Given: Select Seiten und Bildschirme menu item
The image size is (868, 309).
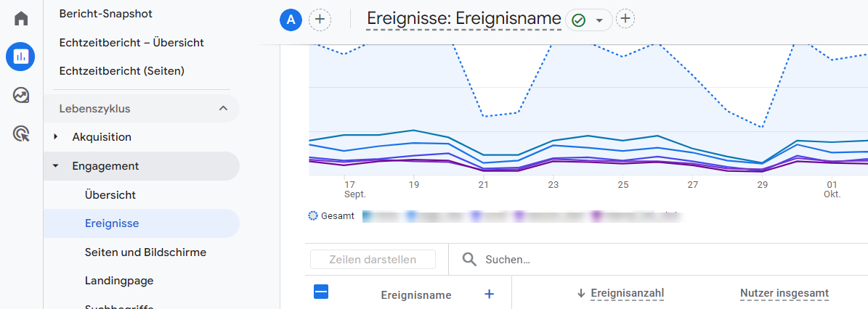Looking at the screenshot, I should pyautogui.click(x=145, y=252).
